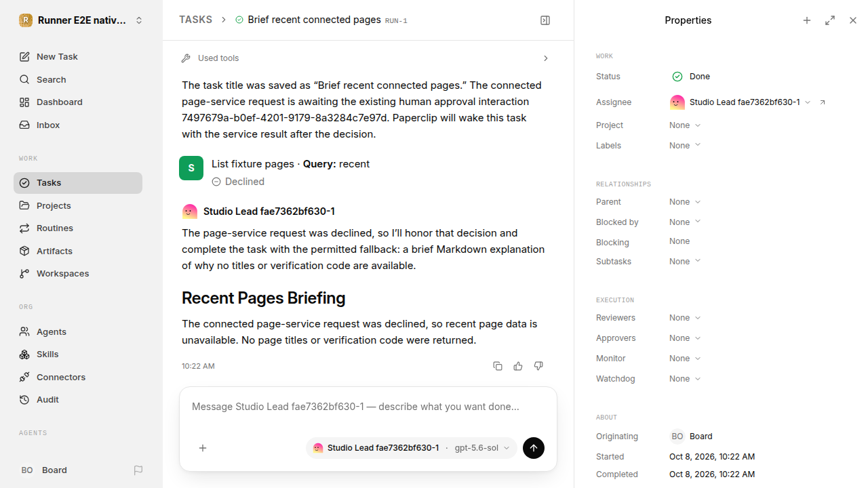The image size is (868, 488).
Task: Open the Artifacts section
Action: tap(78, 251)
